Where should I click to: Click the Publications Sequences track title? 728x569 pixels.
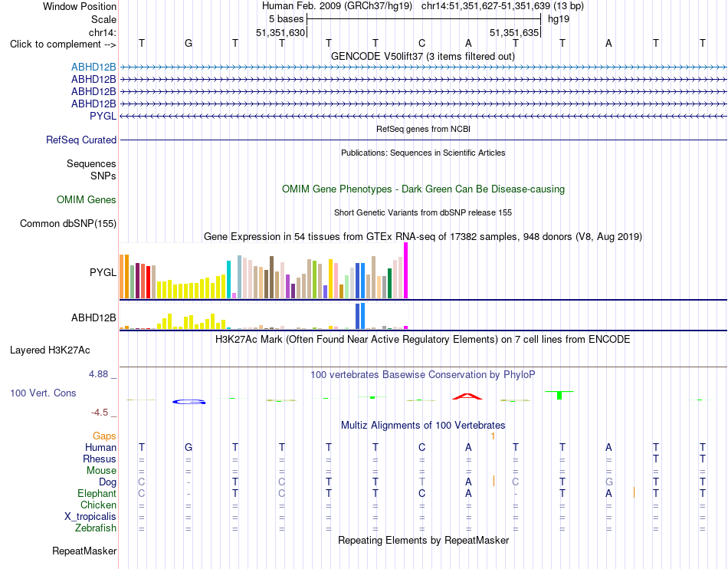[422, 153]
